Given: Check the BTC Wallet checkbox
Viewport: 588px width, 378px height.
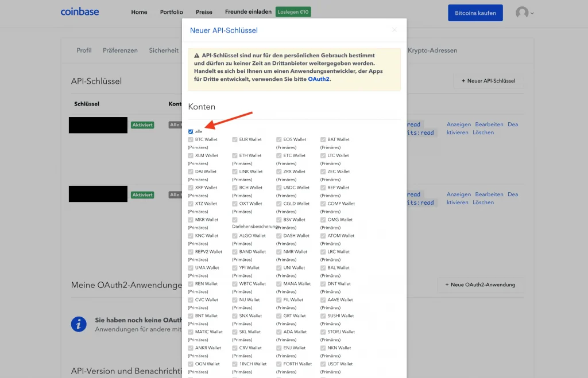Looking at the screenshot, I should coord(191,139).
